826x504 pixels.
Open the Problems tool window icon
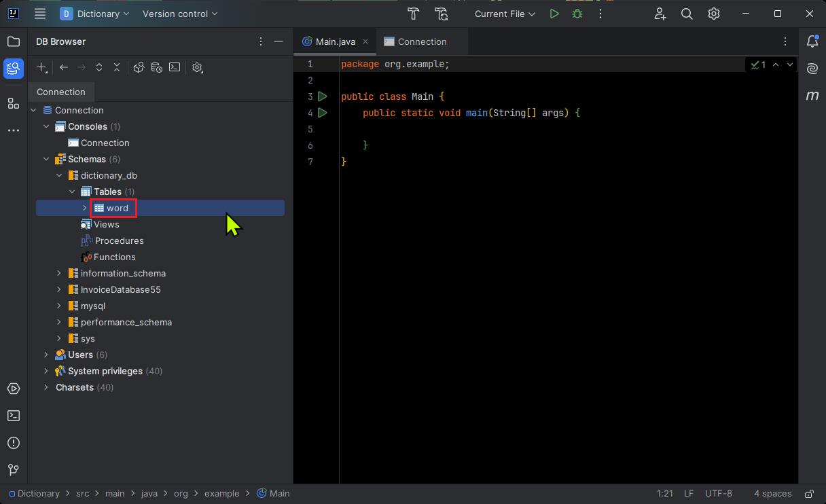click(x=14, y=443)
